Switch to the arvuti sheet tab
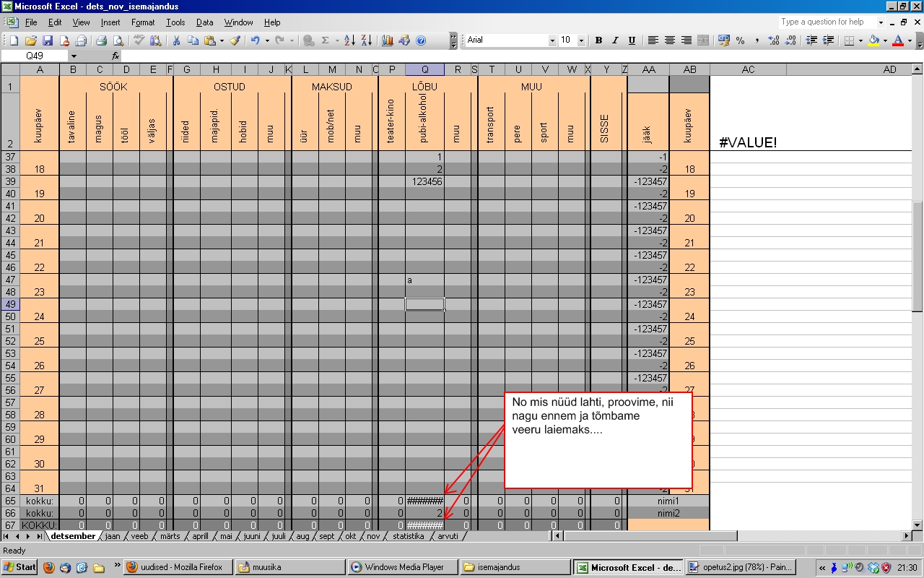This screenshot has height=578, width=924. 448,536
